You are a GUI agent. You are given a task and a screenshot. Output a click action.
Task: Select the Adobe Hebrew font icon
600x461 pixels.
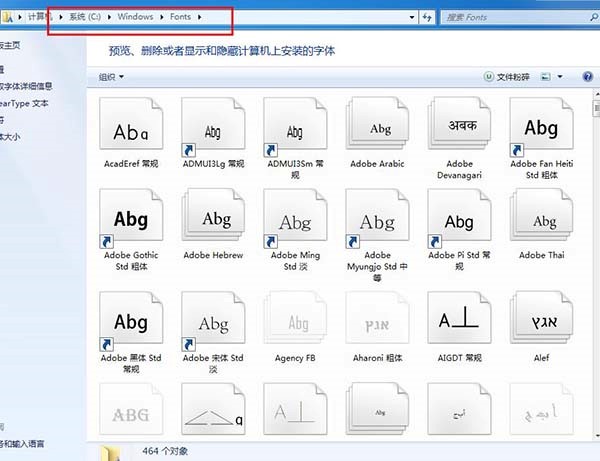point(214,220)
